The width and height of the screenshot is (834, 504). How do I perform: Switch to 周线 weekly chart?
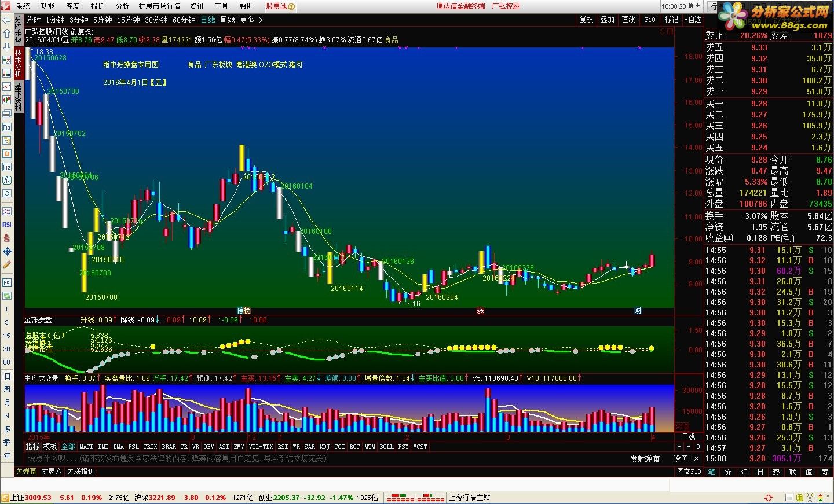[228, 20]
